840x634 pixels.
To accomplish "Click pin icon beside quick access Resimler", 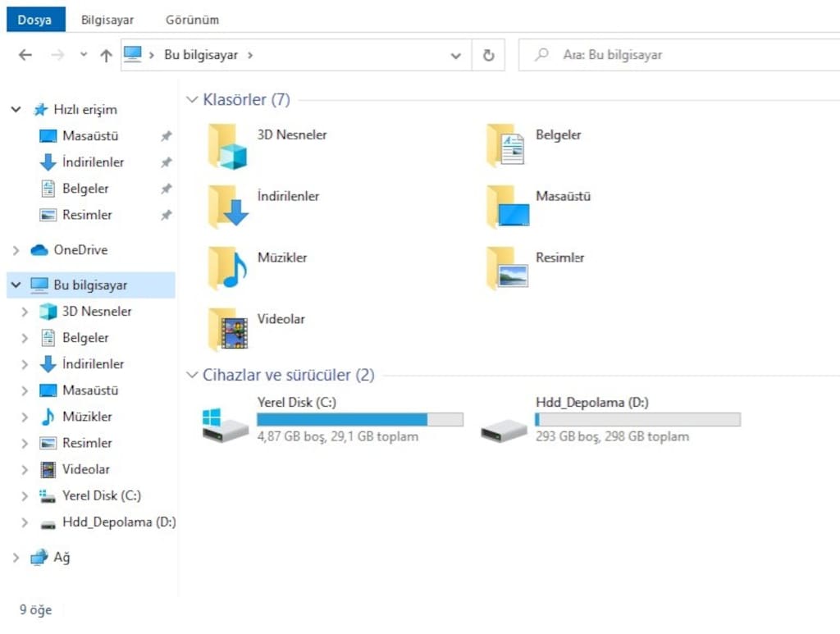I will coord(166,215).
